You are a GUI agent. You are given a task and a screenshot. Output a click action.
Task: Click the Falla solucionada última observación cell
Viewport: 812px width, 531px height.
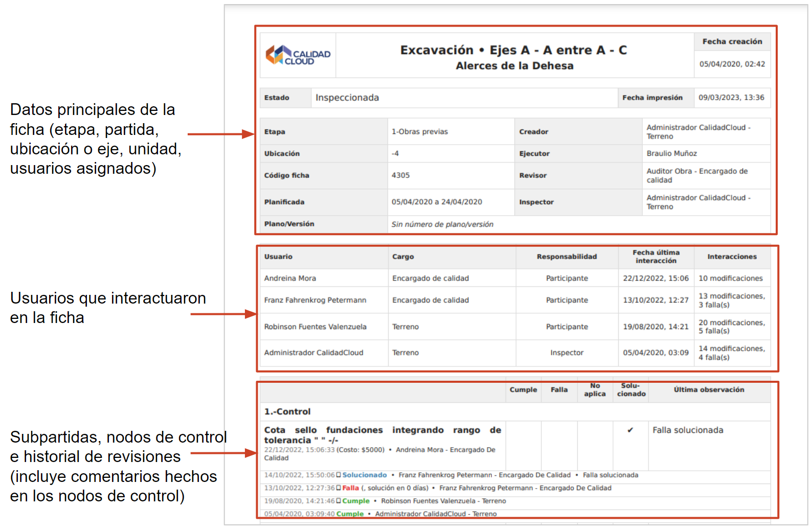(688, 430)
